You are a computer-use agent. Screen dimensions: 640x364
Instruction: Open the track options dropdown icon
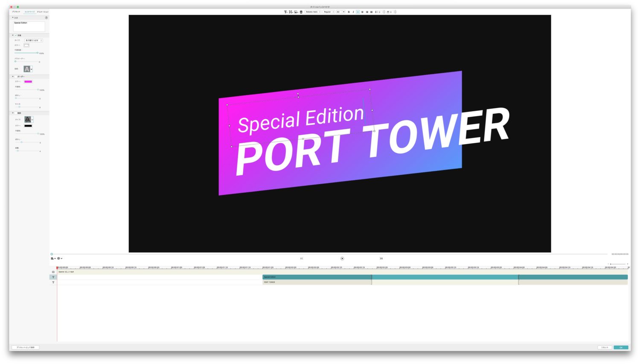(53, 258)
